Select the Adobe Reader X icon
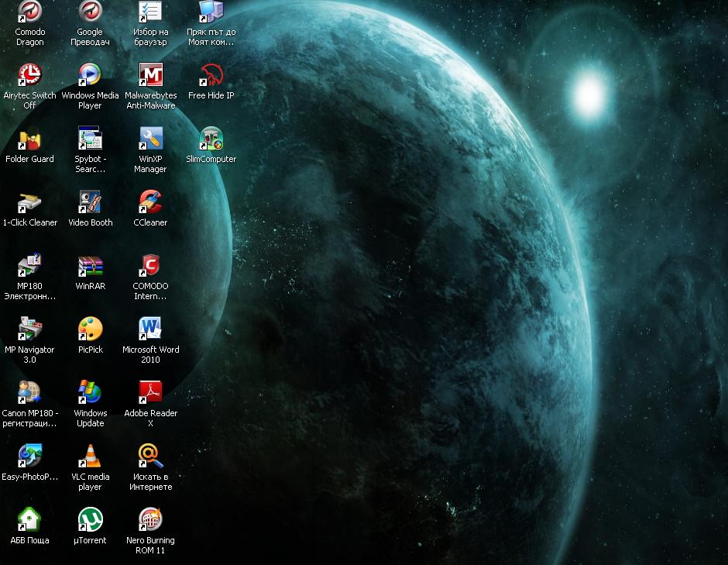Viewport: 728px width, 565px height. (150, 393)
